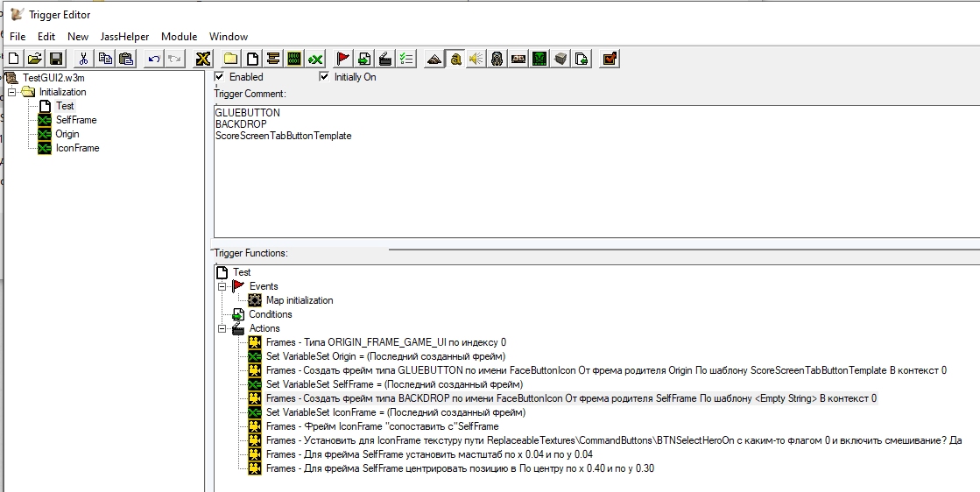Click the Cut scissors icon
This screenshot has height=492, width=980.
83,59
